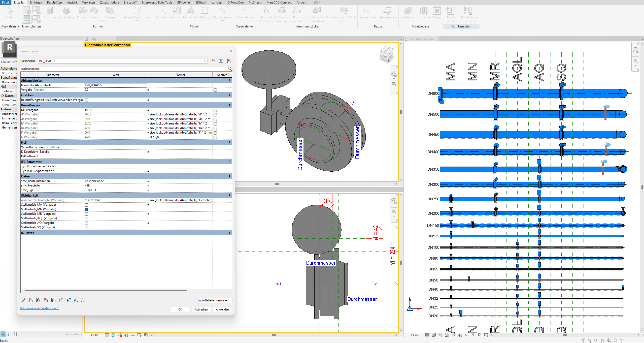Open the Datei menu
The width and height of the screenshot is (644, 343).
click(x=5, y=3)
